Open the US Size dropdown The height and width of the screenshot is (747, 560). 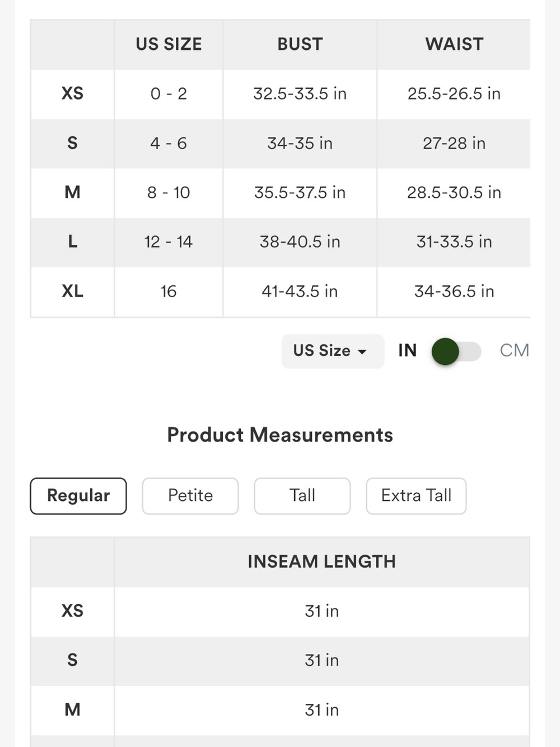[333, 351]
